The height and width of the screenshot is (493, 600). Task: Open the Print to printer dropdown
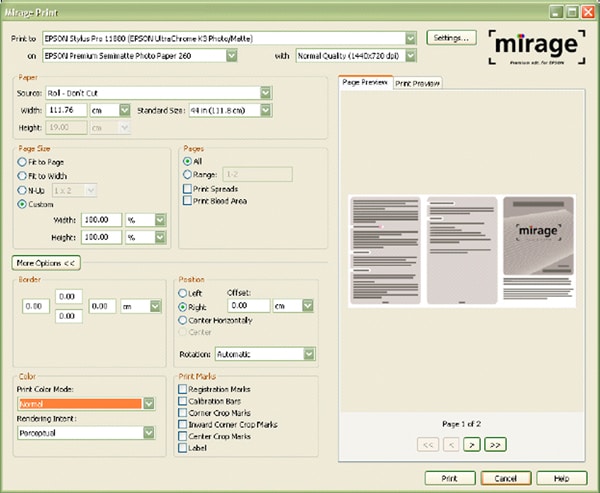tap(411, 38)
